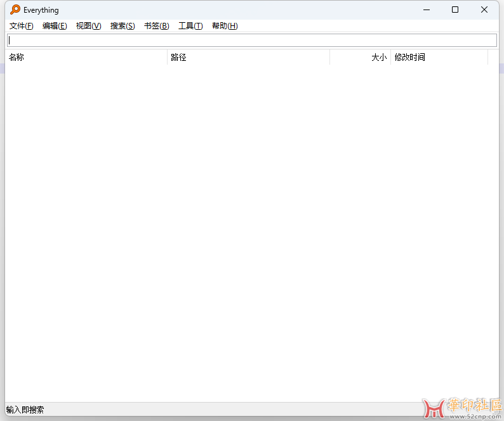Open the 编辑(E) menu
Image resolution: width=504 pixels, height=421 pixels.
click(x=55, y=26)
